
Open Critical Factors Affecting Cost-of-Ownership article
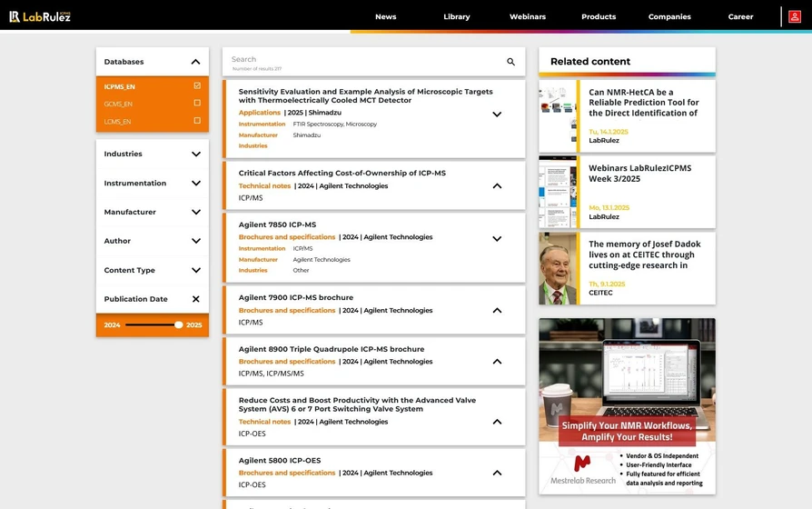click(x=342, y=173)
